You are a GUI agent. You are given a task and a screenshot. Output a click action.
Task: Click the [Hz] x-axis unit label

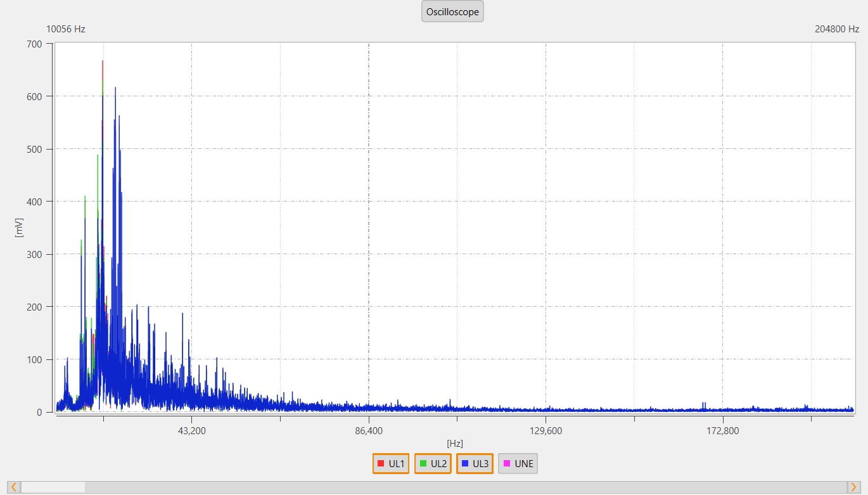(x=454, y=444)
